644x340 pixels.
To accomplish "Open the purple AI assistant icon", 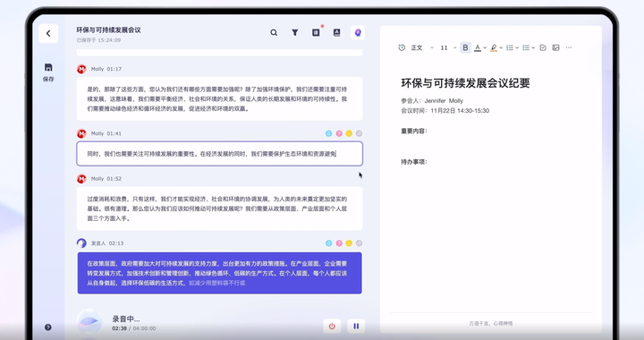I will click(358, 32).
